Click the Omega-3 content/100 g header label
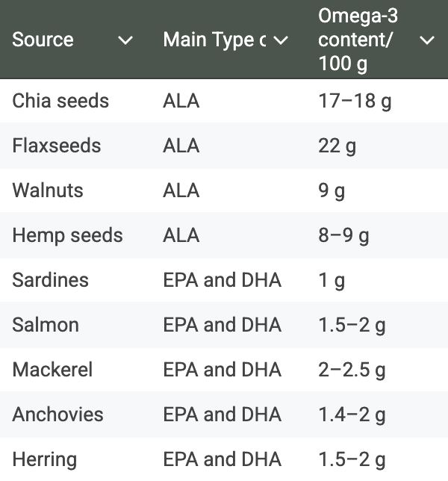The width and height of the screenshot is (448, 481). tap(358, 40)
